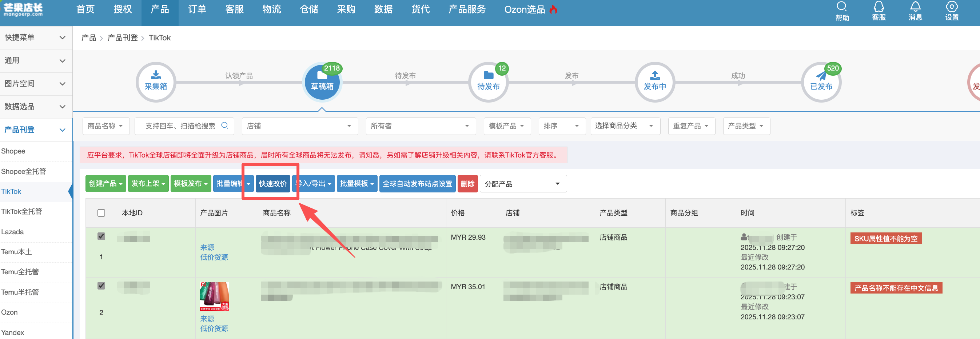980x339 pixels.
Task: Switch to the 订单 orders top menu
Action: [x=197, y=9]
